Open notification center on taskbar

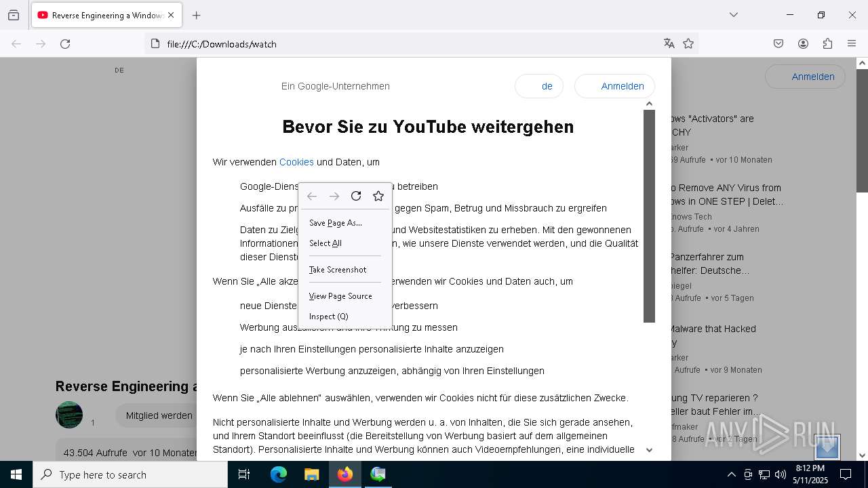pyautogui.click(x=846, y=474)
